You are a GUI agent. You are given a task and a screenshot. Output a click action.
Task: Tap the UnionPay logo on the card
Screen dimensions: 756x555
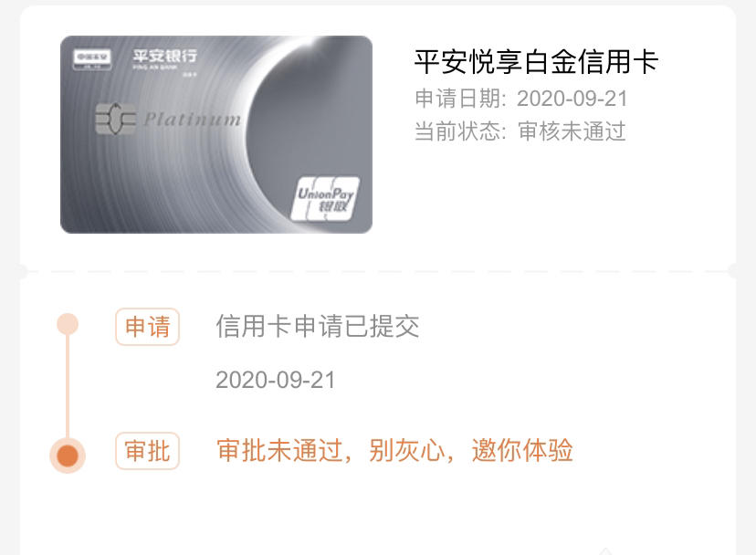(x=325, y=199)
